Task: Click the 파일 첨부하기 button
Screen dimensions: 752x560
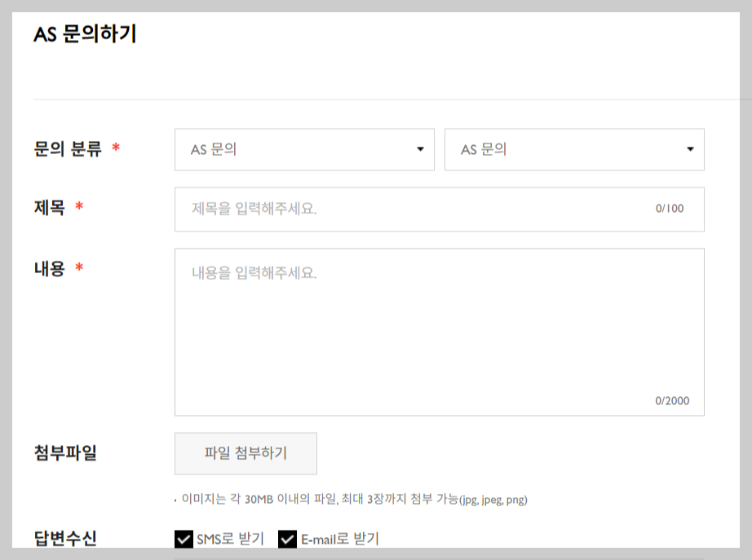Action: [x=246, y=453]
